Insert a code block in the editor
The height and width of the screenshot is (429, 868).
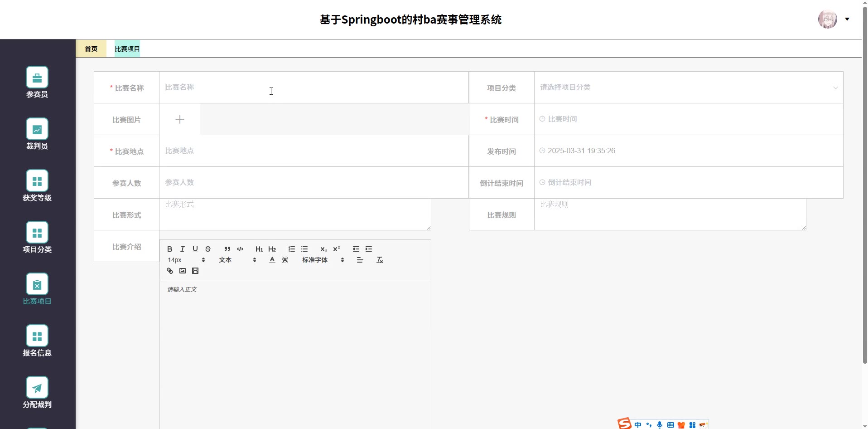coord(240,249)
